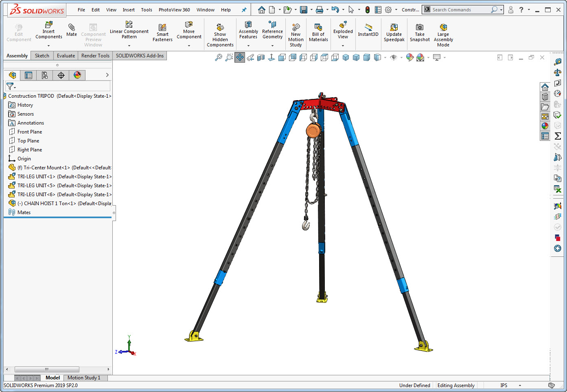The image size is (567, 392).
Task: Expand the Linear Component Pattern dropdown arrow
Action: tap(129, 46)
